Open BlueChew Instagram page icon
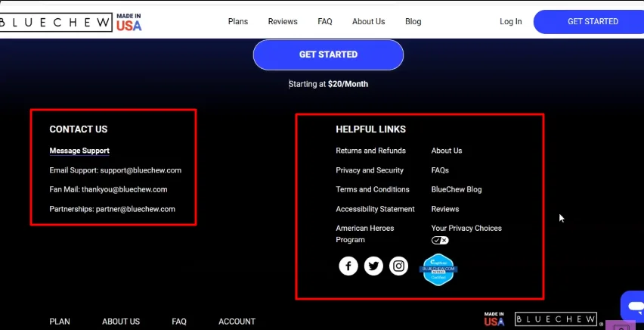The image size is (644, 330). pyautogui.click(x=398, y=266)
